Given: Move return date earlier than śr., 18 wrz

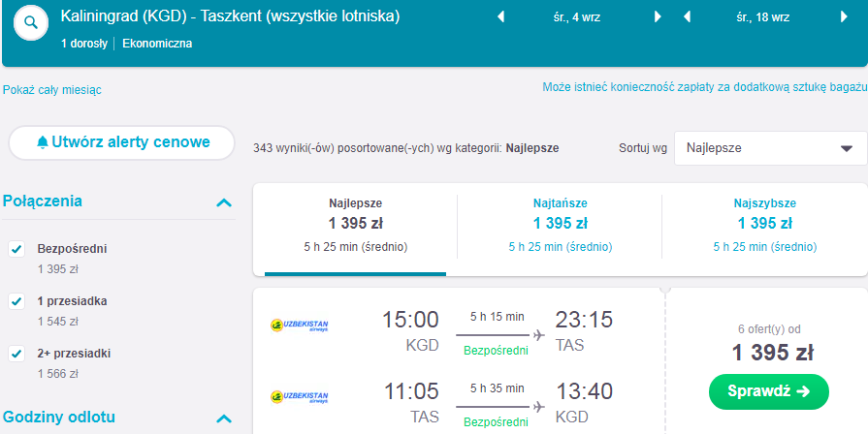Looking at the screenshot, I should pos(687,17).
